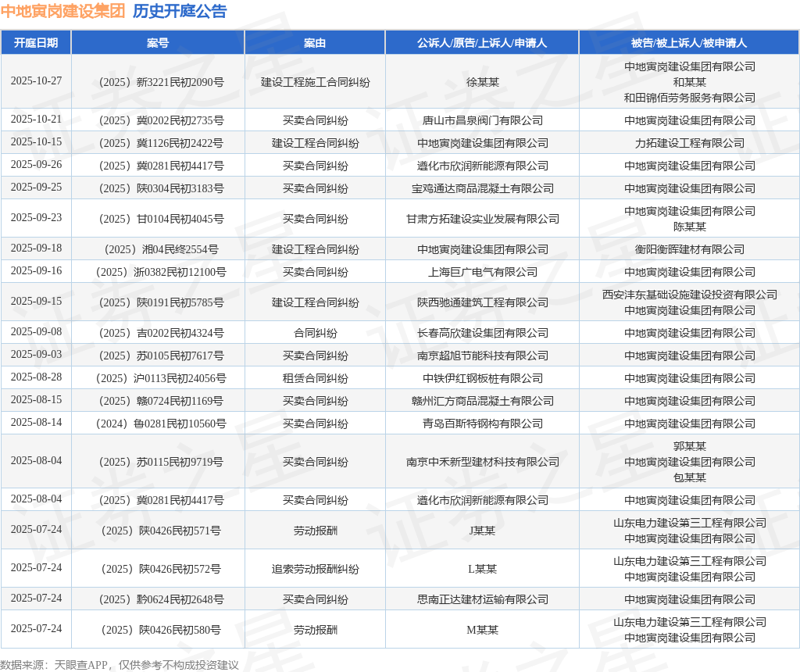Click plaintiff 南京中禾新型建材科技有限公司
Viewport: 800px width, 672px height.
(483, 462)
